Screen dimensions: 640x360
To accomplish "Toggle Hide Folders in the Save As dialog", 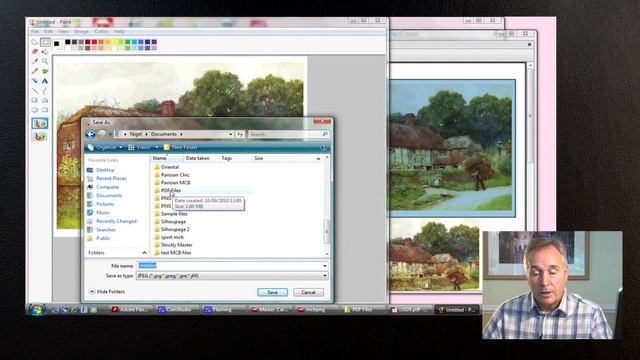I will tap(107, 291).
